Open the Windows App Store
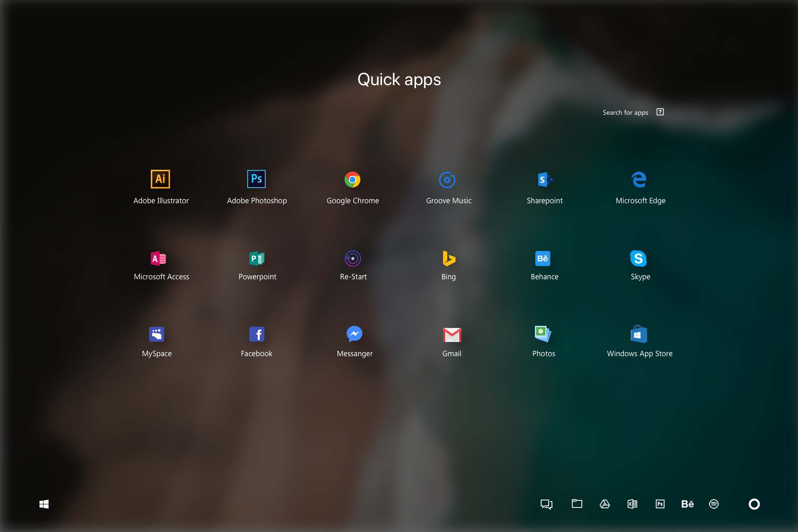The height and width of the screenshot is (532, 798). coord(639,334)
